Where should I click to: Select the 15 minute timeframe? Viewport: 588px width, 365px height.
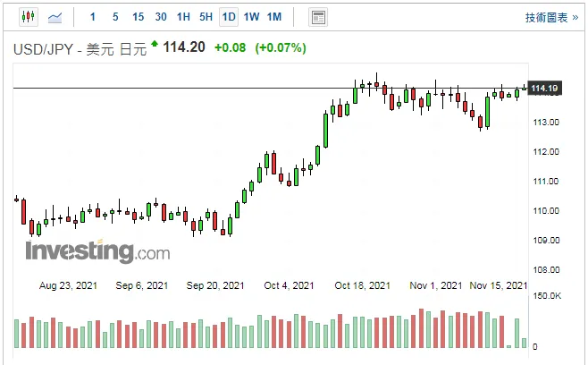[138, 17]
